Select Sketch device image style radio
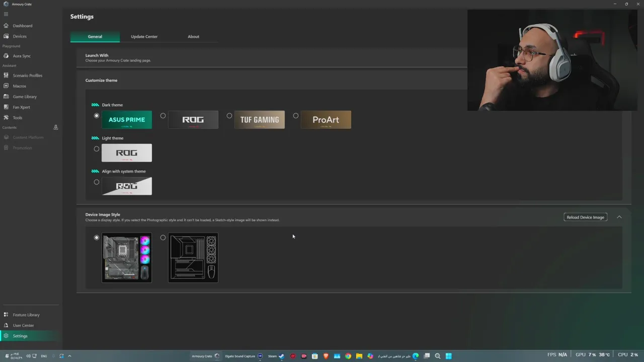Screen dimensions: 644x362 tap(163, 237)
